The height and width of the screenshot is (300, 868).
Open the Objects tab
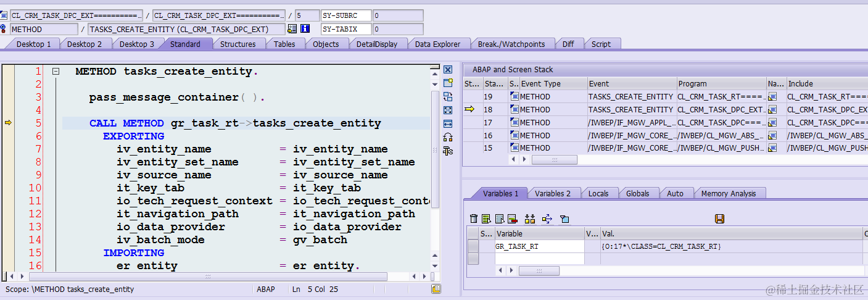tap(326, 44)
